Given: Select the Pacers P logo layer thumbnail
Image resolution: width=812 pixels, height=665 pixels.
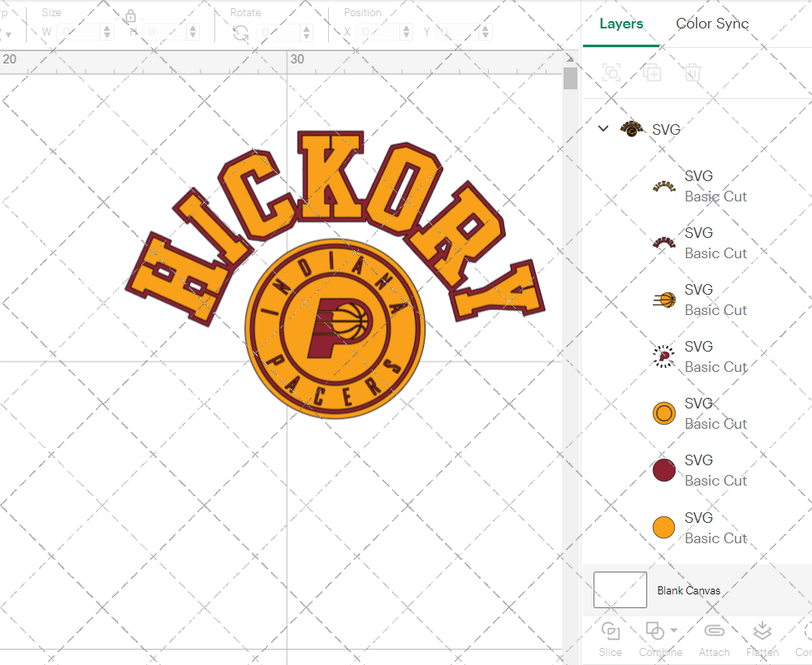Looking at the screenshot, I should pyautogui.click(x=664, y=356).
